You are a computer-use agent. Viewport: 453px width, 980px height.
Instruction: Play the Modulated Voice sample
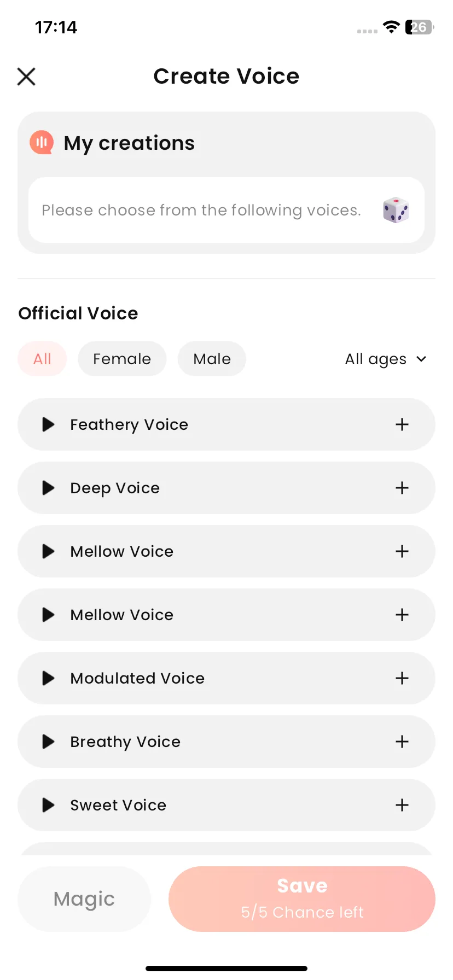click(49, 678)
